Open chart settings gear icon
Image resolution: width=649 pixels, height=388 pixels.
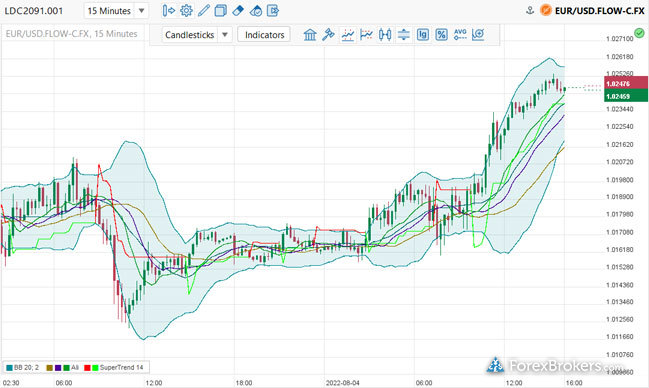(x=186, y=10)
